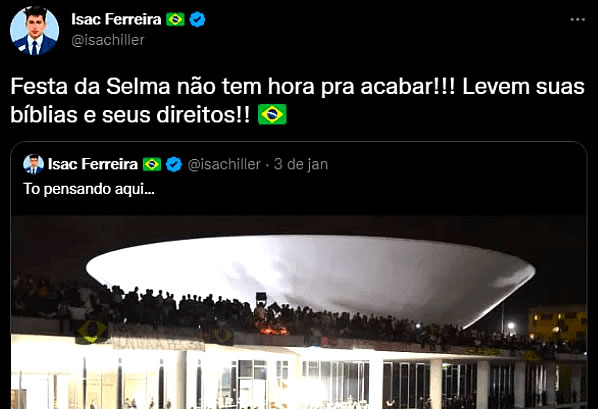
Task: Open the three-dot more options menu
Action: tap(577, 19)
